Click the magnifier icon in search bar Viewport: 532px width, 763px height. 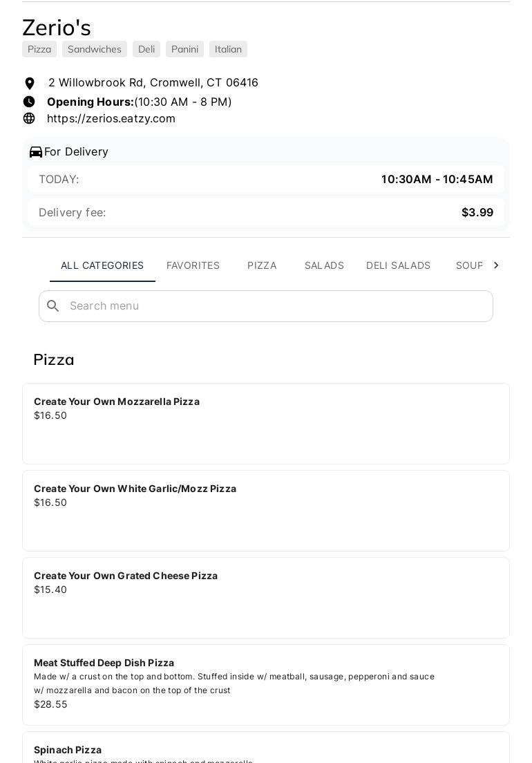pos(53,306)
